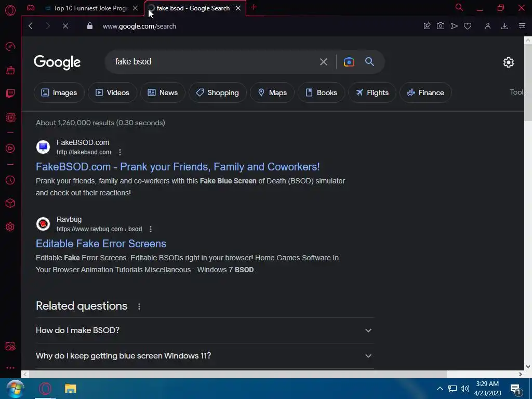Open the Player sidebar icon
Screen dimensions: 532x399
(x=10, y=148)
